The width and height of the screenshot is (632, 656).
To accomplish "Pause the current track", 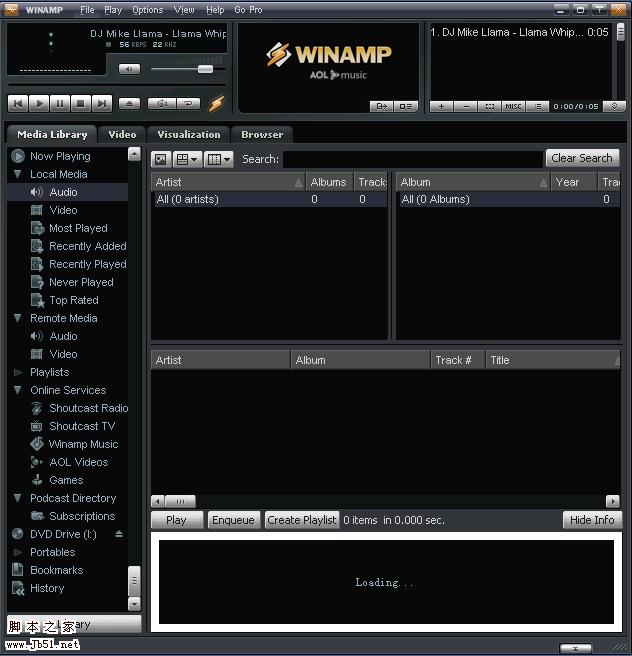I will pyautogui.click(x=60, y=103).
